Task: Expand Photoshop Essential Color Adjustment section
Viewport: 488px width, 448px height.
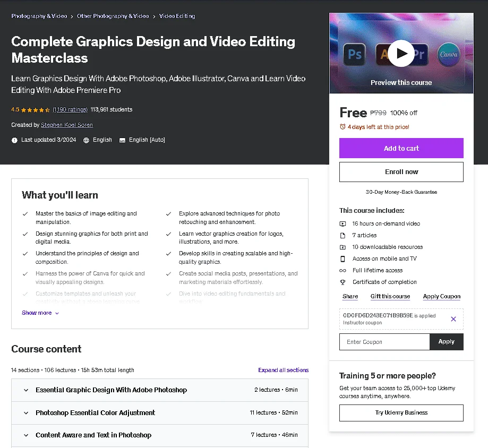Action: pyautogui.click(x=160, y=413)
